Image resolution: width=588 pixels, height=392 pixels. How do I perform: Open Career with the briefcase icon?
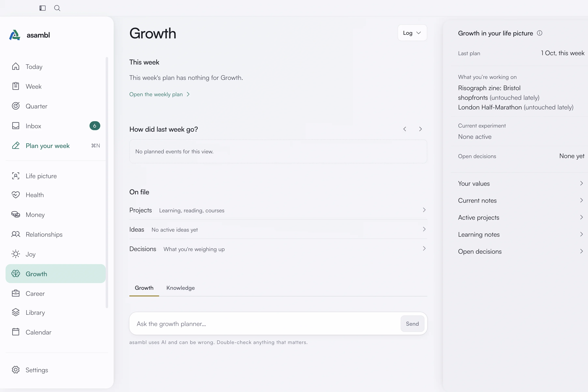click(x=16, y=293)
